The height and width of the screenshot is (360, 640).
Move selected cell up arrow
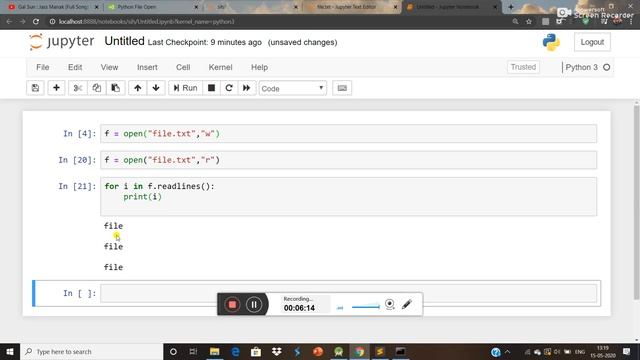[138, 88]
